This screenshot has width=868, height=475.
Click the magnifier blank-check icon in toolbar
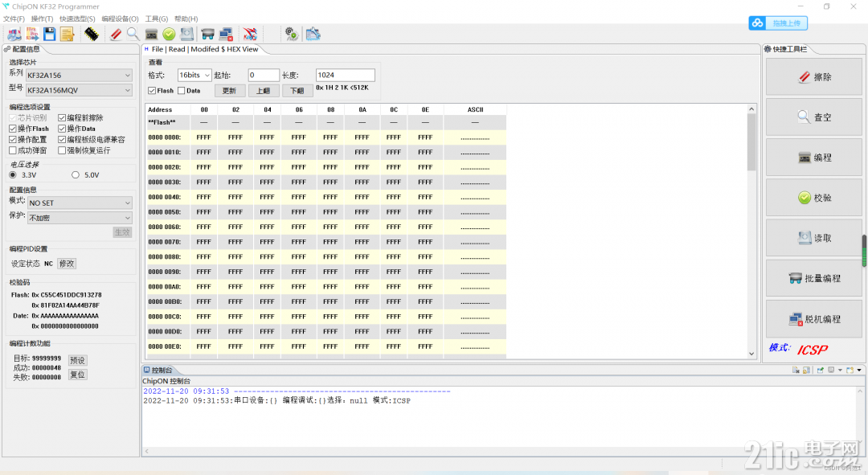pos(133,35)
